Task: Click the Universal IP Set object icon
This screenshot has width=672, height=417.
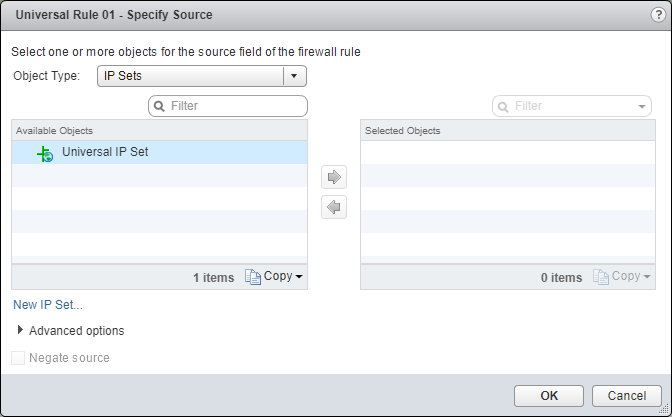Action: click(x=44, y=153)
